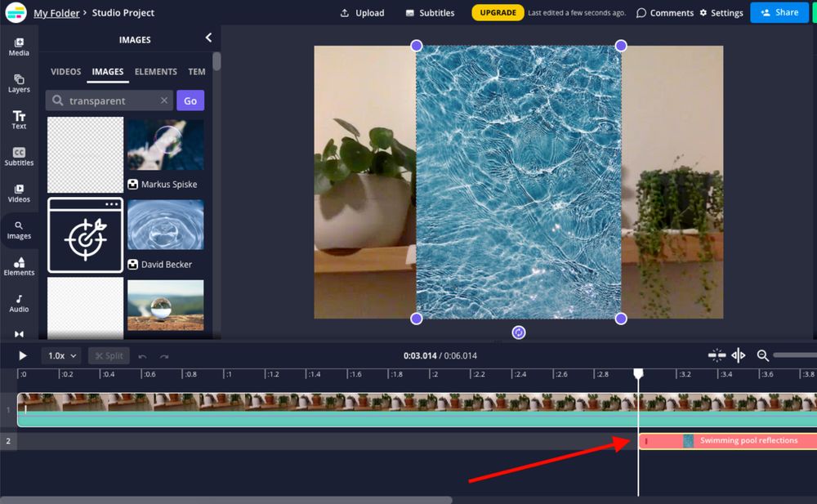817x504 pixels.
Task: Collapse the Images panel with the left chevron
Action: coord(208,37)
